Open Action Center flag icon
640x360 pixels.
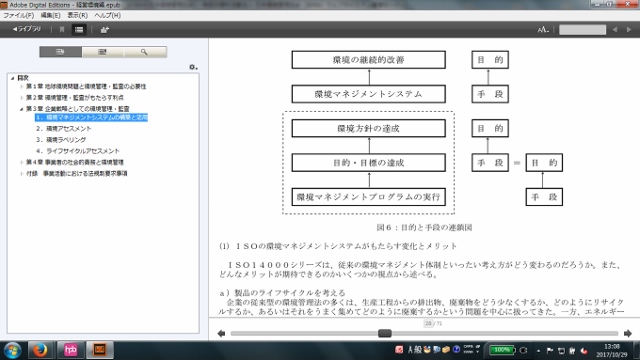550,351
